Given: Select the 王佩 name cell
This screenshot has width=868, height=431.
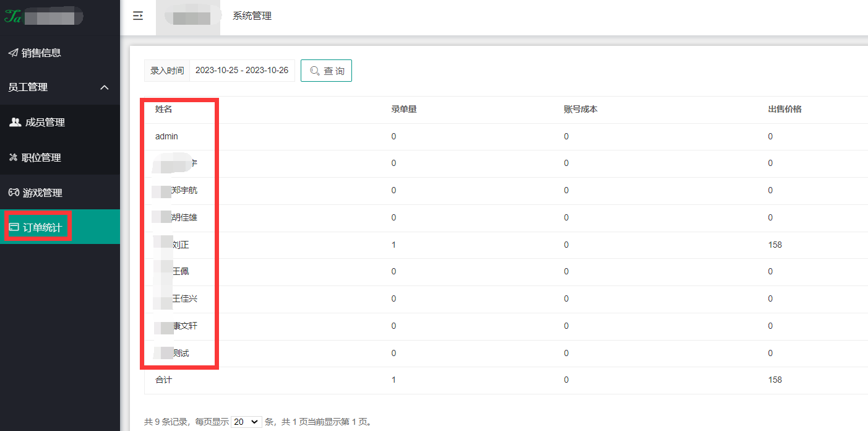Looking at the screenshot, I should [181, 271].
